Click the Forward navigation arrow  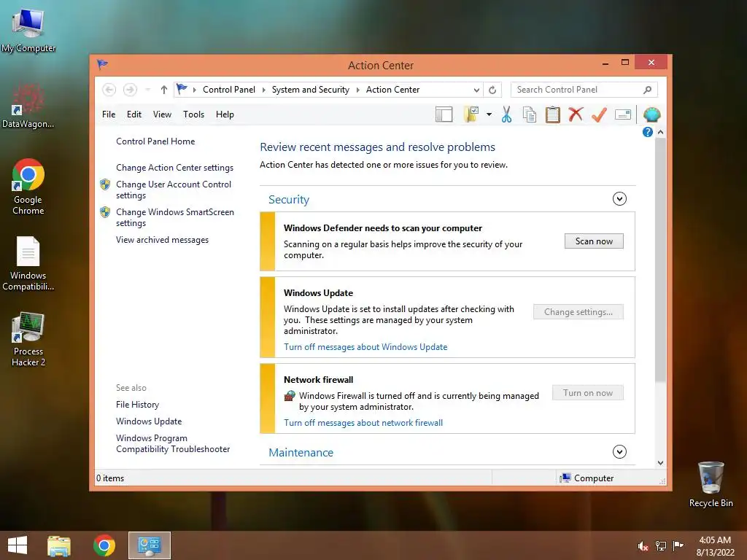pyautogui.click(x=130, y=90)
